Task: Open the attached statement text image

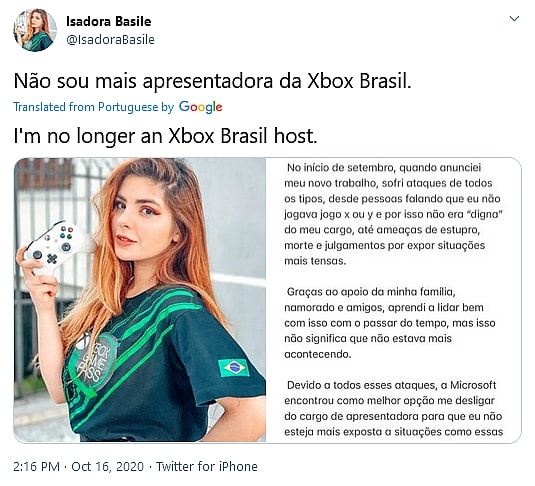Action: point(393,300)
